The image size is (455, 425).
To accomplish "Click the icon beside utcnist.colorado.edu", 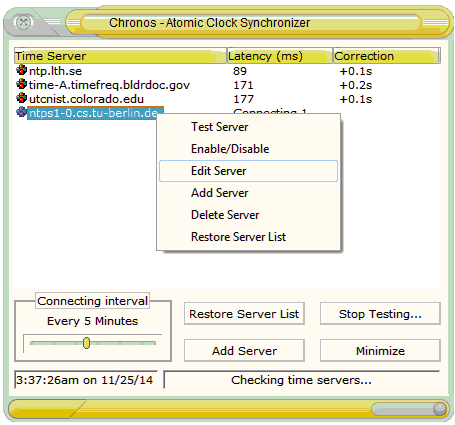I will [21, 98].
